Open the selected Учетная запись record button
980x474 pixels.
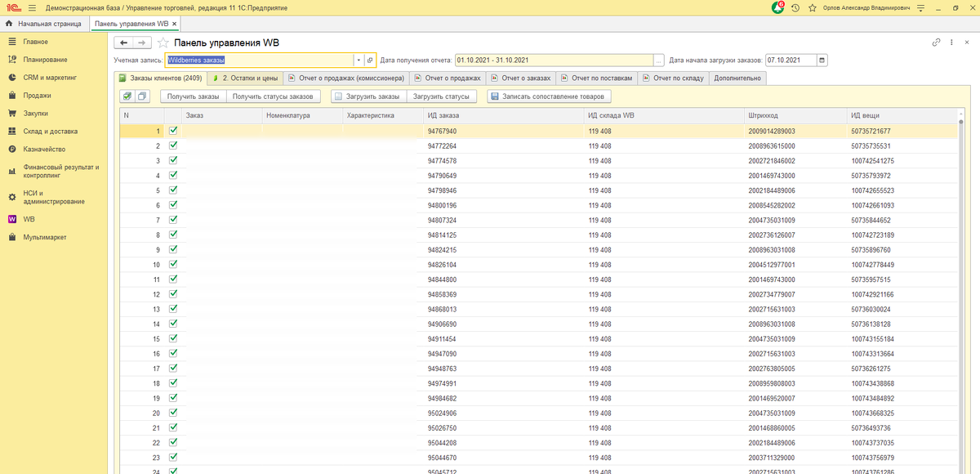point(369,60)
